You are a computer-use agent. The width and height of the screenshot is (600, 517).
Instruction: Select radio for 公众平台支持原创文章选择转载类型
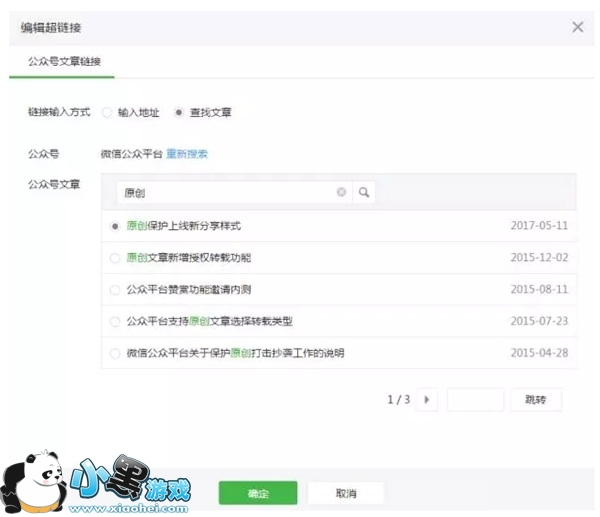tap(115, 321)
